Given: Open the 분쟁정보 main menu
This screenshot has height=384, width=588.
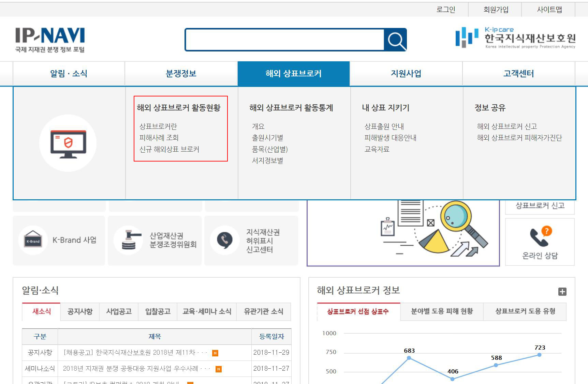Looking at the screenshot, I should click(181, 74).
